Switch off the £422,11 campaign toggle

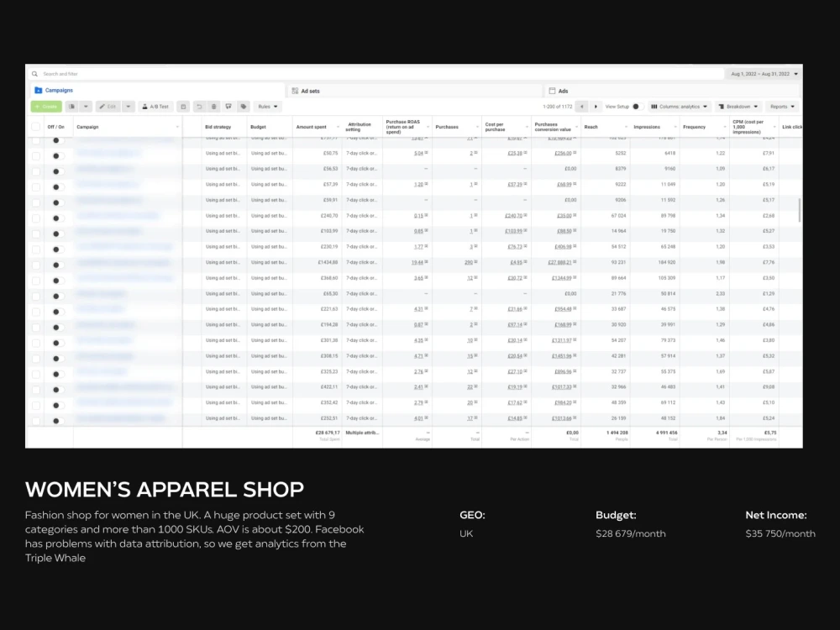tap(58, 390)
